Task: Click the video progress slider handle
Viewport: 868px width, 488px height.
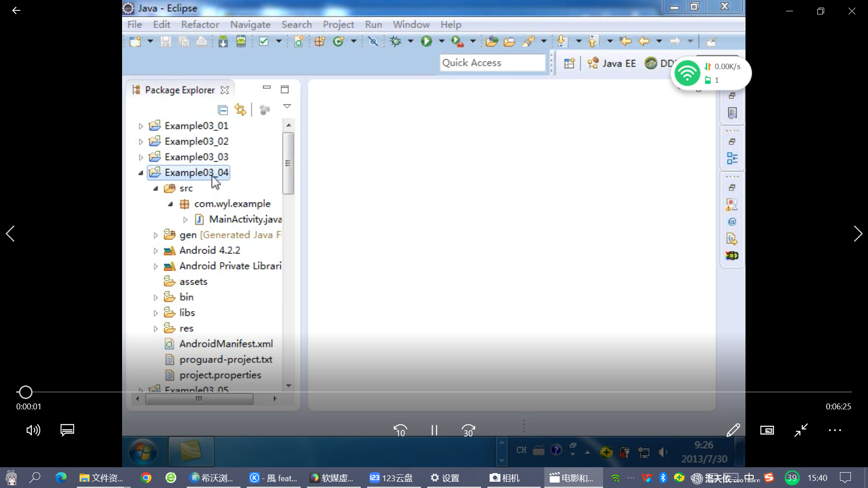Action: click(x=25, y=392)
